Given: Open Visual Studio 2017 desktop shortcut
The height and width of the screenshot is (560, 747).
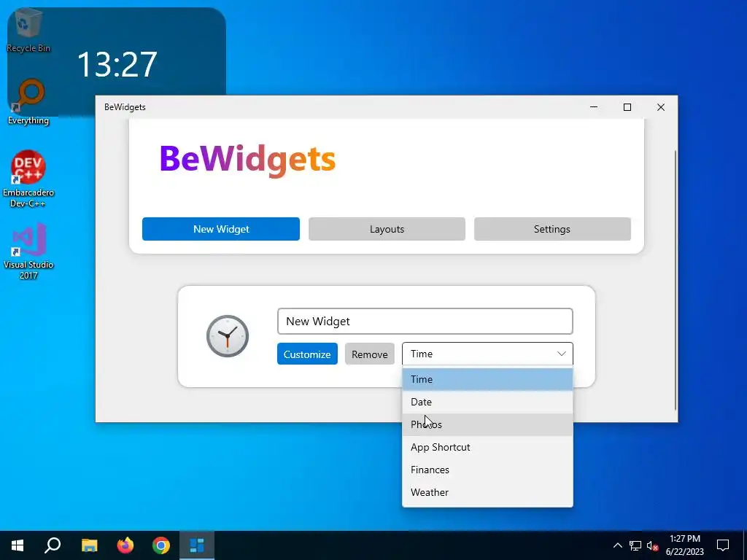Looking at the screenshot, I should [x=28, y=251].
